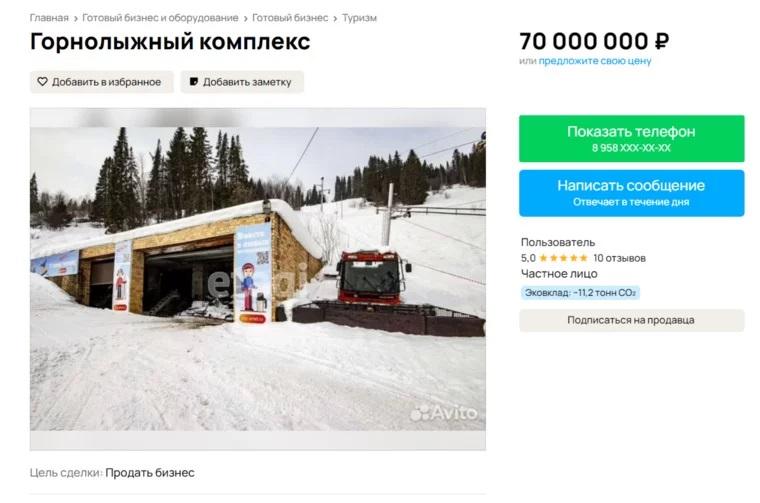This screenshot has height=503, width=760.
Task: Click the five-star seller rating
Action: pyautogui.click(x=563, y=258)
